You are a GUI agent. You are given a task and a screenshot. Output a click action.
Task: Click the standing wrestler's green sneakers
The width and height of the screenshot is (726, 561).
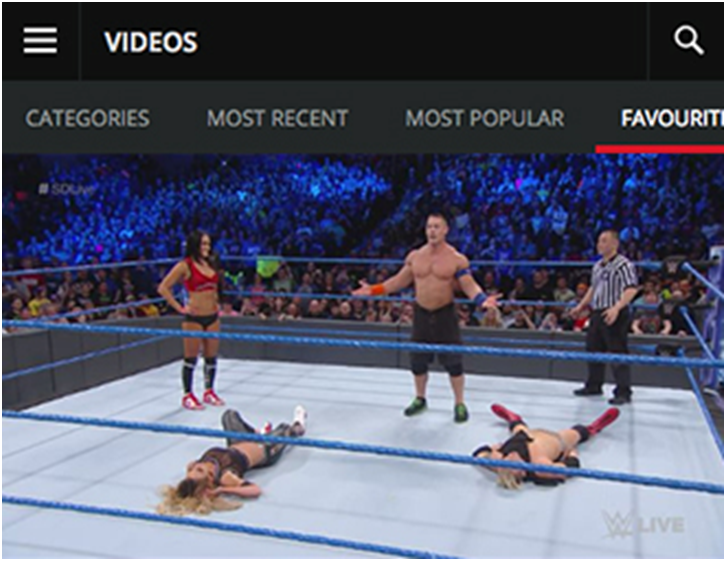coord(436,409)
